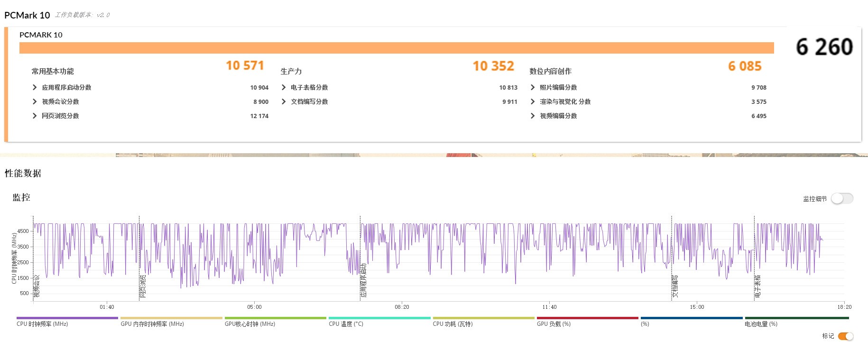Select GPU 内存时钟频率 (MHz) legend swatch
868x360 pixels.
(171, 318)
